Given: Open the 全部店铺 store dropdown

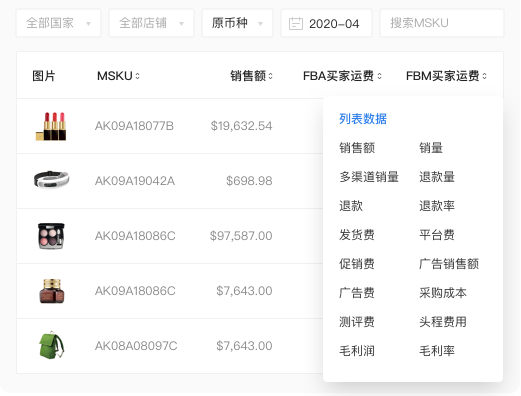Looking at the screenshot, I should point(151,23).
